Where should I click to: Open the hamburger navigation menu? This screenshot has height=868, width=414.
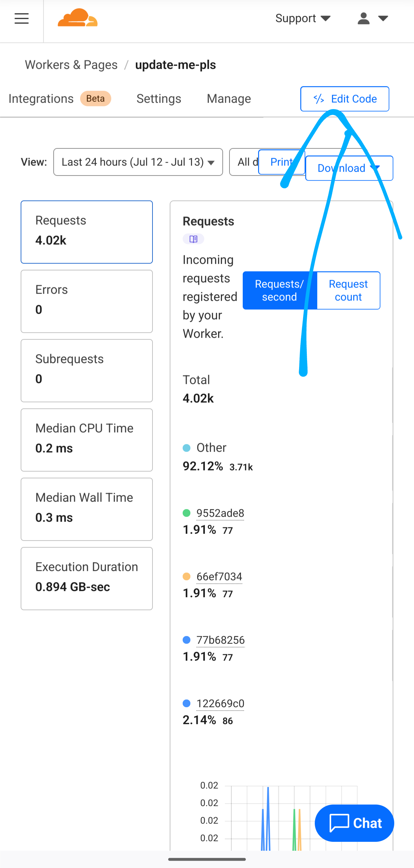(x=22, y=18)
